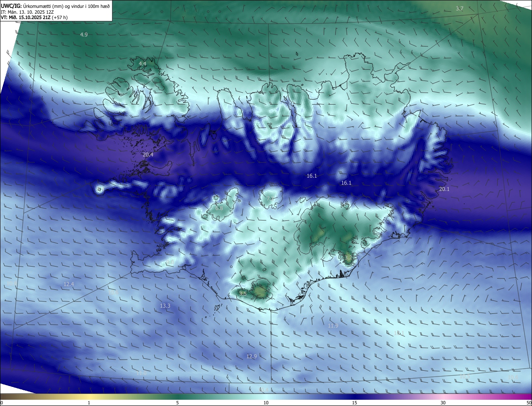Click the colorbar tick label 15
This screenshot has height=406, width=532.
pos(355,403)
